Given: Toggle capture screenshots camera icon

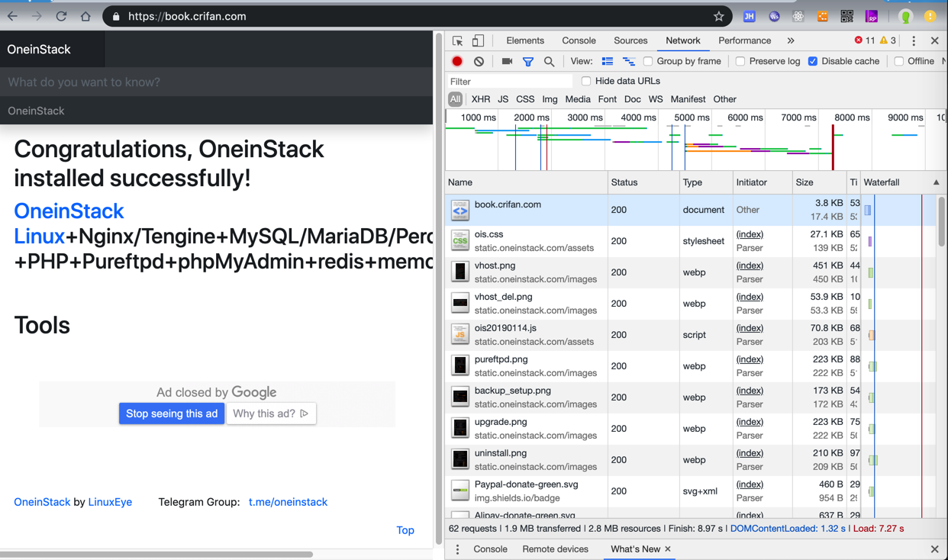Looking at the screenshot, I should pos(507,61).
